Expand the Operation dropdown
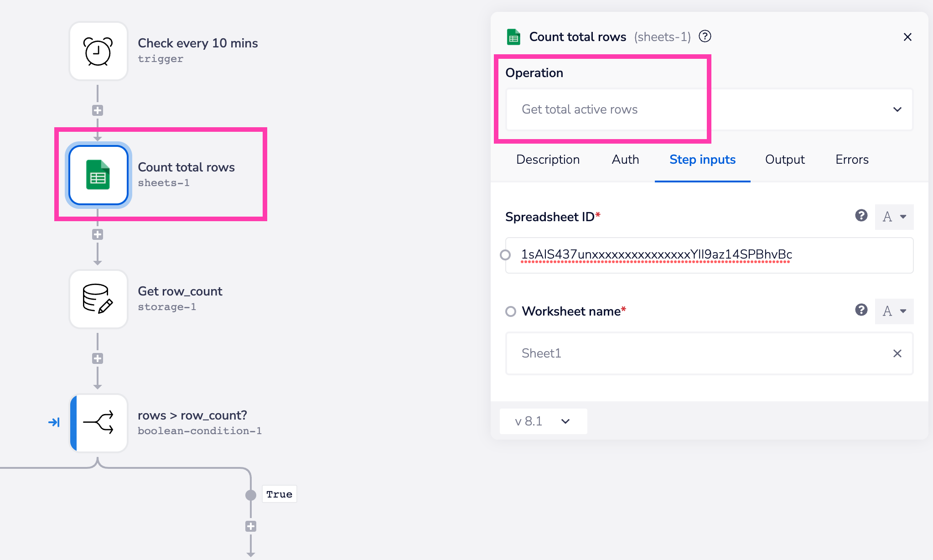 click(897, 109)
